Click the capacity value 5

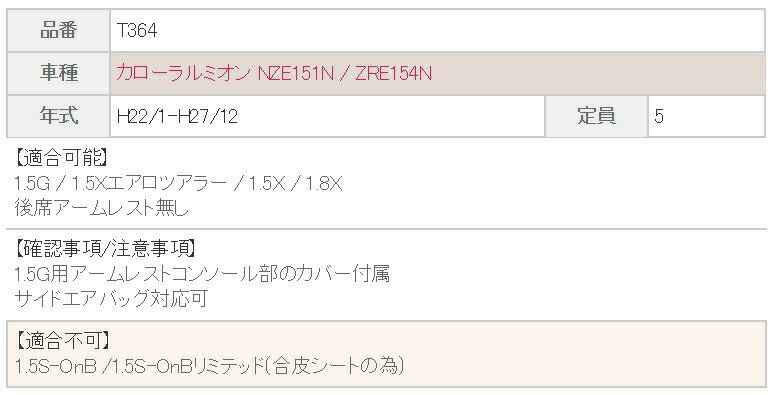pyautogui.click(x=659, y=116)
